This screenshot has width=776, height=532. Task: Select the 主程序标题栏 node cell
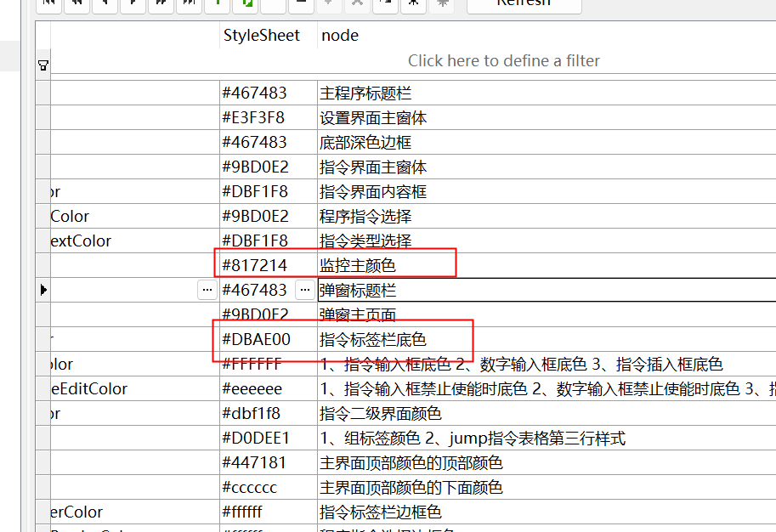coord(365,93)
